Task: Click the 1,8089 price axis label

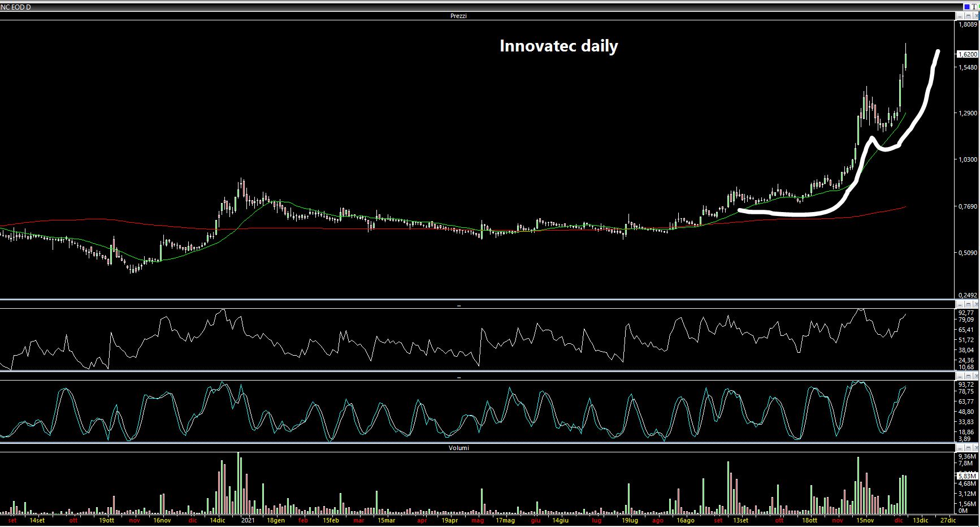Action: pyautogui.click(x=968, y=24)
